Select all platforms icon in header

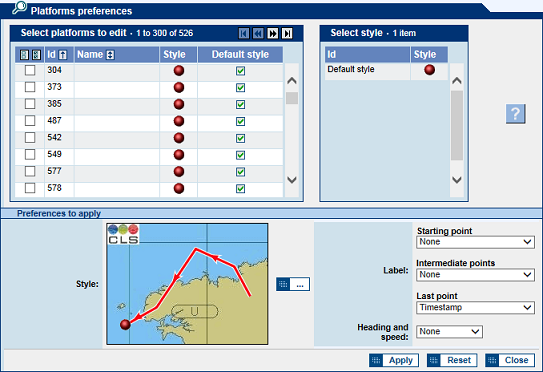click(24, 55)
